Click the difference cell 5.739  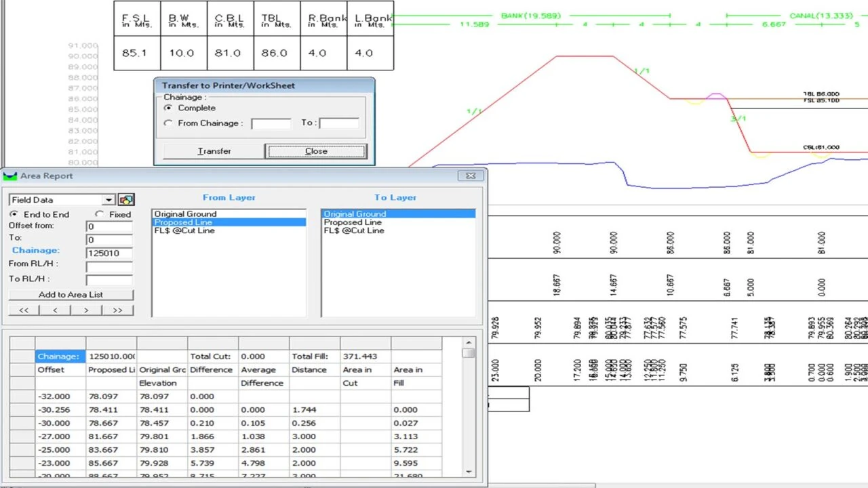(213, 464)
